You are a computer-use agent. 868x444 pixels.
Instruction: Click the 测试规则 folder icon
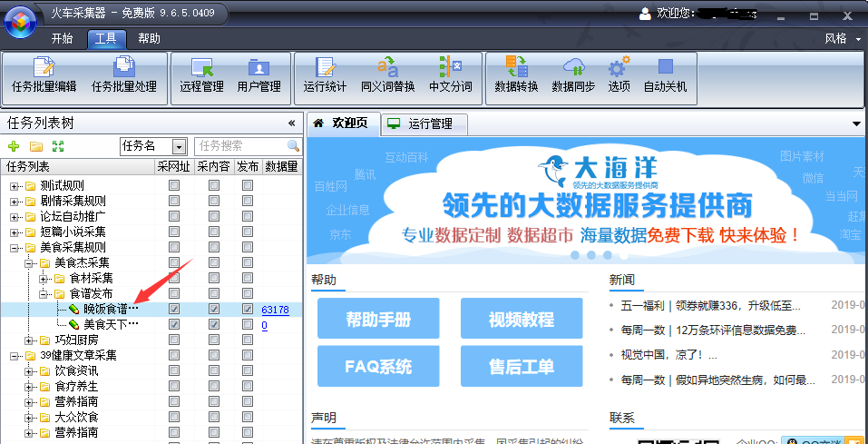tap(30, 185)
